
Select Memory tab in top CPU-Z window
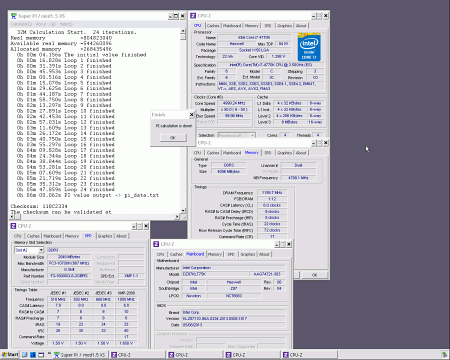(x=251, y=26)
